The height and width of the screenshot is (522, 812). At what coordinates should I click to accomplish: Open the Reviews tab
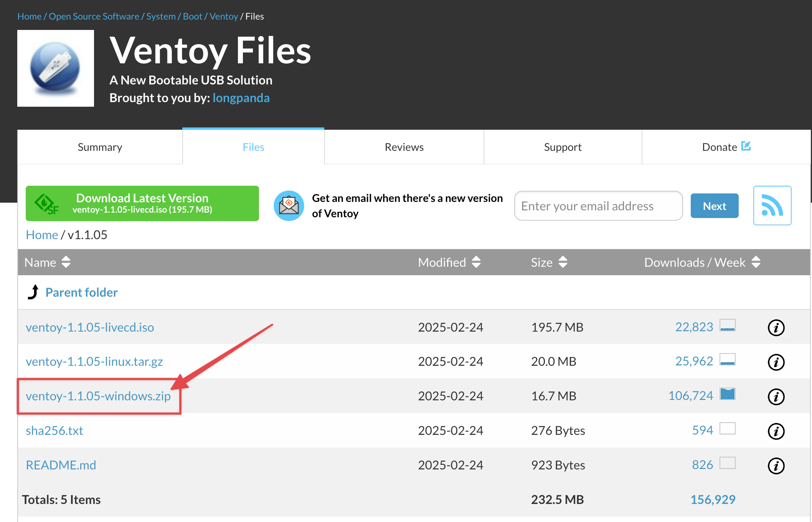point(404,147)
